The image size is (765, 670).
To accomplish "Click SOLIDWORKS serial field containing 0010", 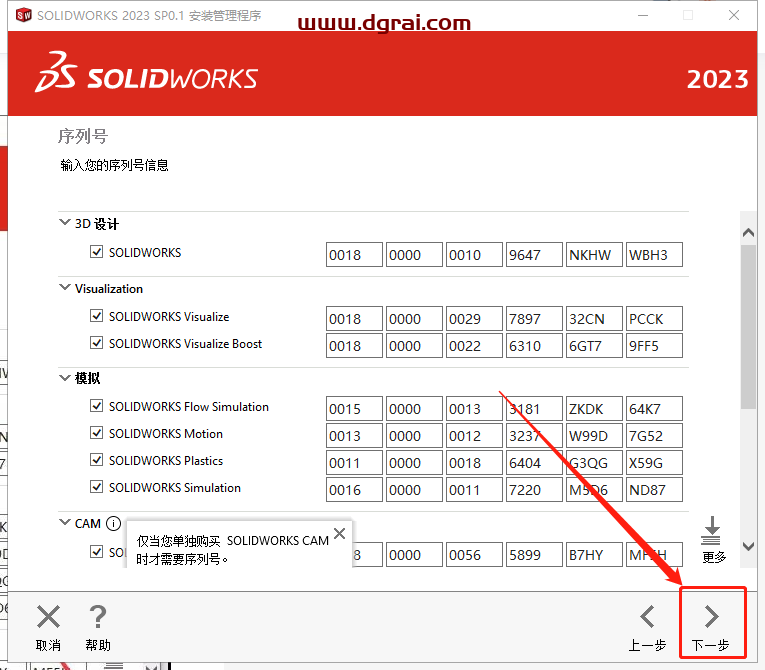I will pos(474,255).
